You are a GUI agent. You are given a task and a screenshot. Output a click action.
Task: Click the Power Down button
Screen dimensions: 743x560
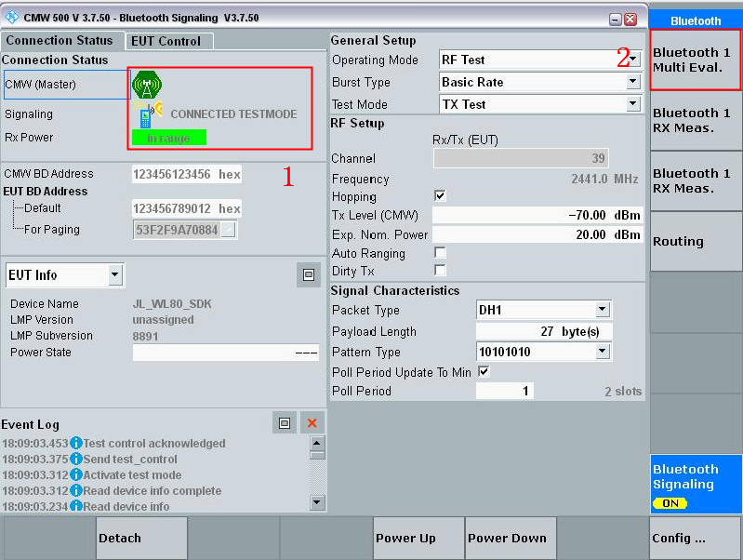tap(511, 538)
